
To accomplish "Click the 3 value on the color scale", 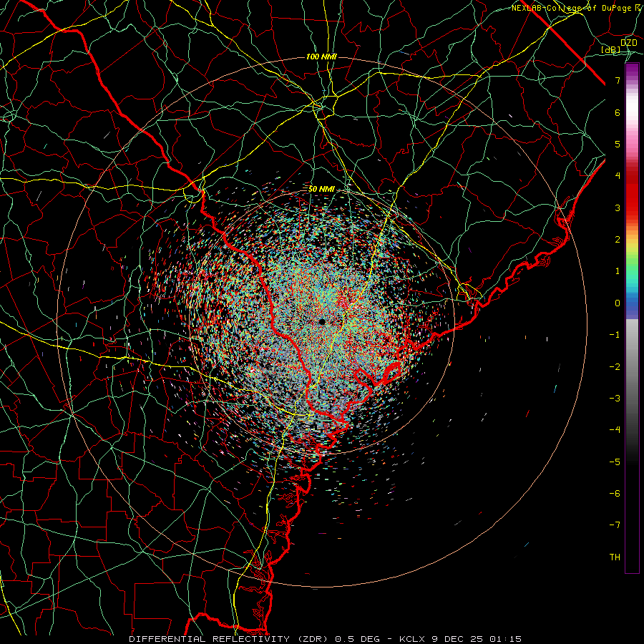I will pyautogui.click(x=618, y=208).
